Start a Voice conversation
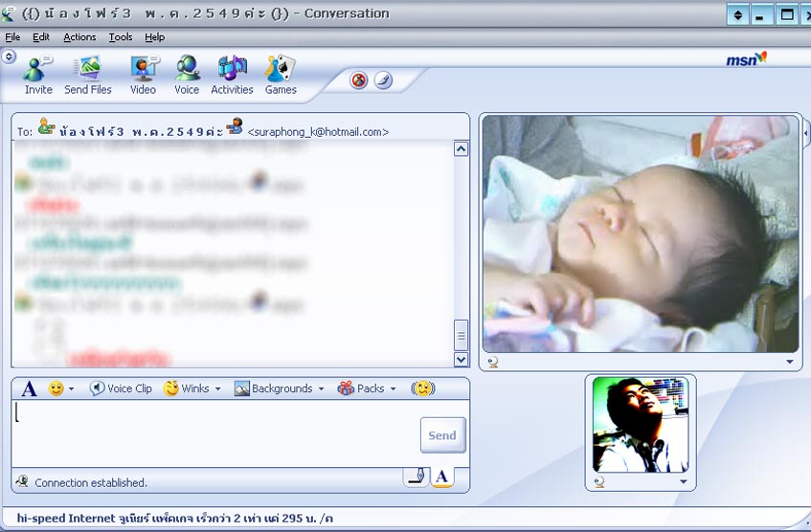811x532 pixels. [187, 75]
